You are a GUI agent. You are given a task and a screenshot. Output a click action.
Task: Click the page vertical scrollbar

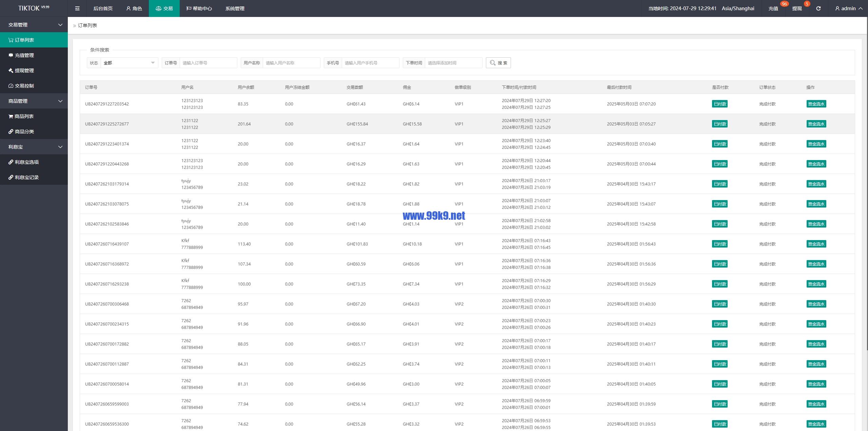point(867,183)
